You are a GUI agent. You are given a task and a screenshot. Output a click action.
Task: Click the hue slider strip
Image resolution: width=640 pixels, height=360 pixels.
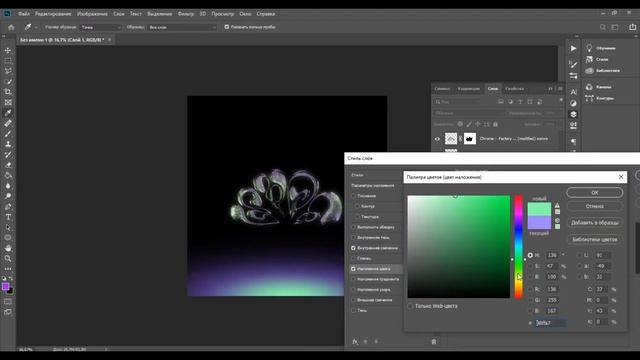(x=518, y=247)
